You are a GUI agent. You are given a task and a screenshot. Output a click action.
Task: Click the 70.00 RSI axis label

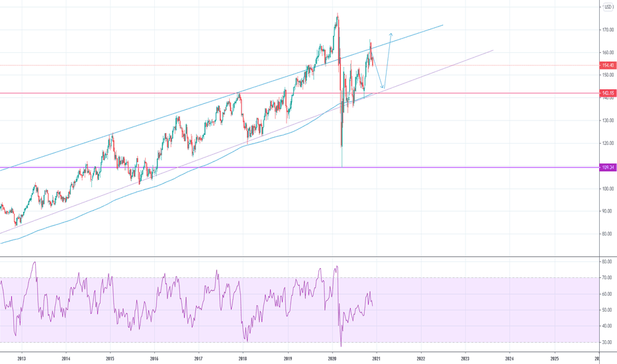click(607, 278)
